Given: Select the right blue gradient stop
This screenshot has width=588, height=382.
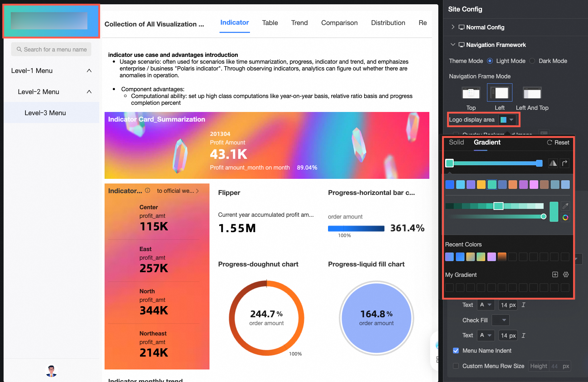Looking at the screenshot, I should (539, 163).
